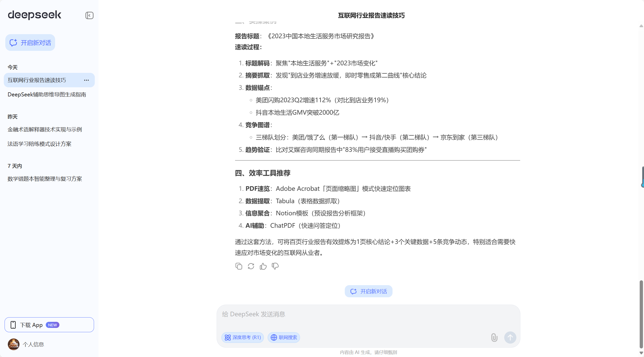644x357 pixels.
Task: Click the 昨天 section label
Action: [x=13, y=117]
